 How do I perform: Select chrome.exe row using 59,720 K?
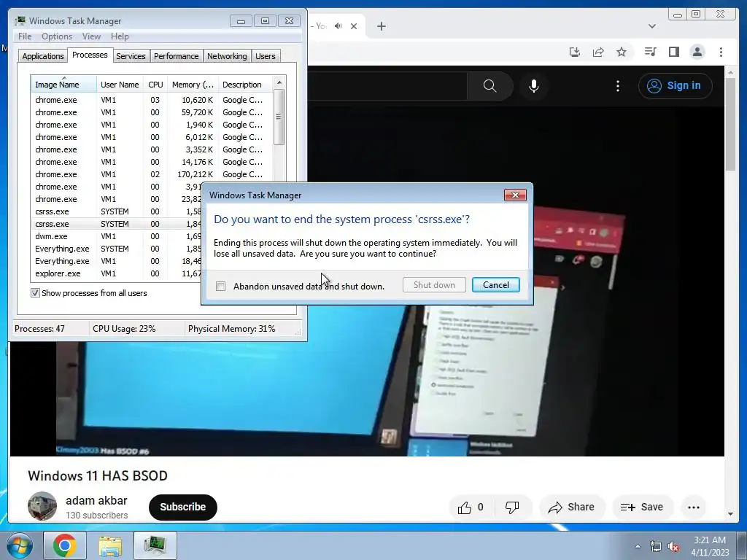coord(152,112)
